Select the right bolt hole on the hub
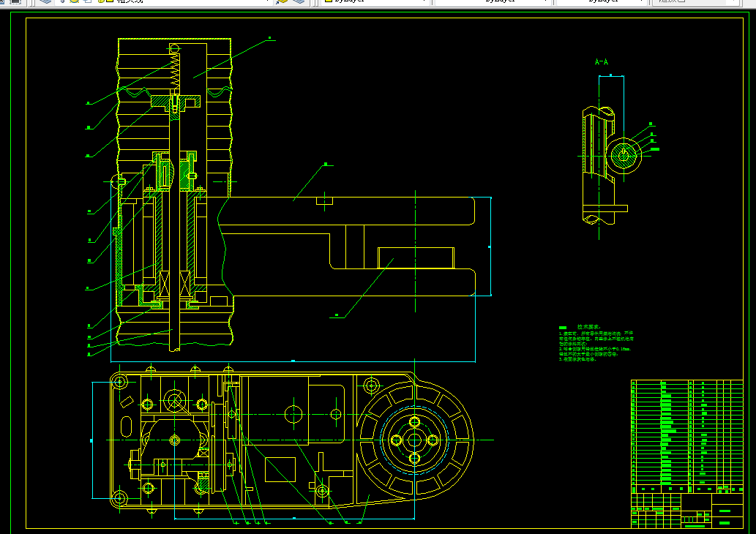Viewport: 756px width, 534px height. [x=433, y=440]
